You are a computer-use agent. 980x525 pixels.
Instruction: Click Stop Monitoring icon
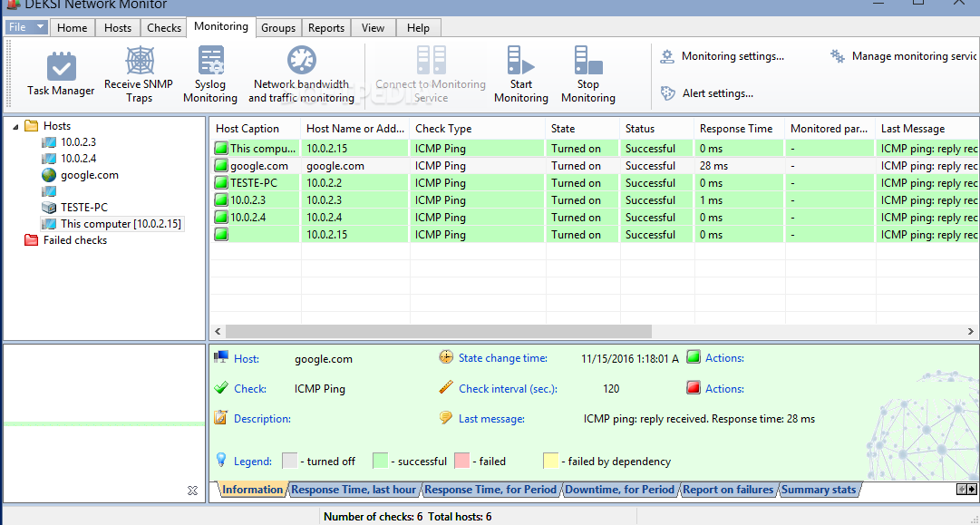coord(587,61)
